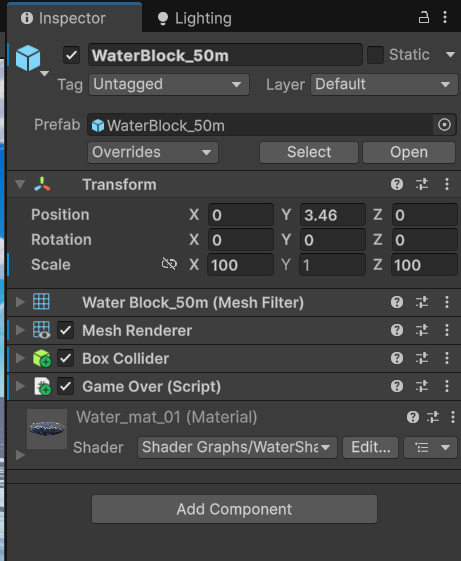Open the Game Over script help icon
Image resolution: width=461 pixels, height=561 pixels.
[397, 386]
